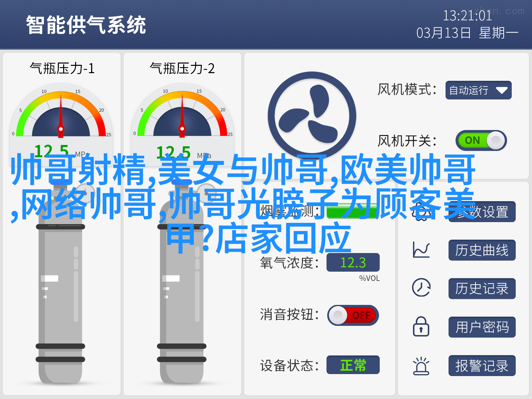
Task: Click the green 烟雾监测 status bar
Action: (353, 211)
